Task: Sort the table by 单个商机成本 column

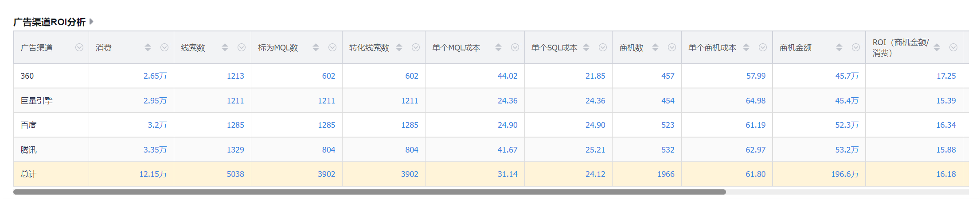Action: click(746, 47)
